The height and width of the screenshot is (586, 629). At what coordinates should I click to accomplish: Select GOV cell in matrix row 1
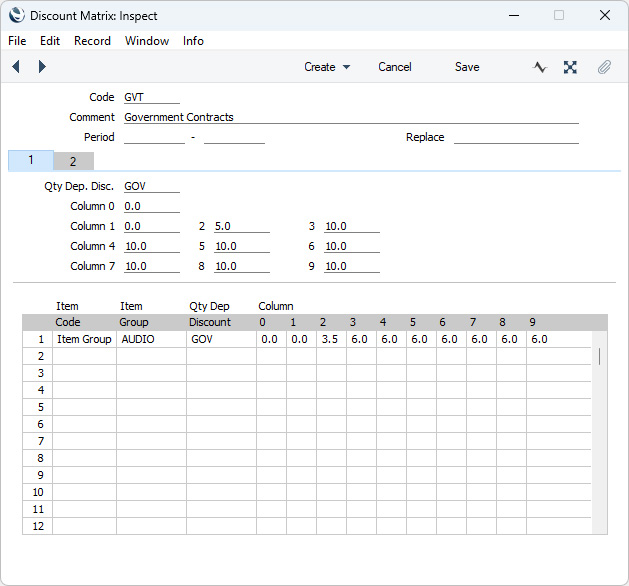221,339
